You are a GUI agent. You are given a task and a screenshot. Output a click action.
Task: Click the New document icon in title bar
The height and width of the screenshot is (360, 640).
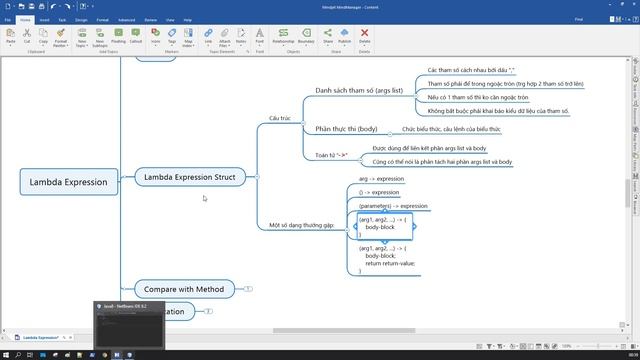[x=8, y=7]
